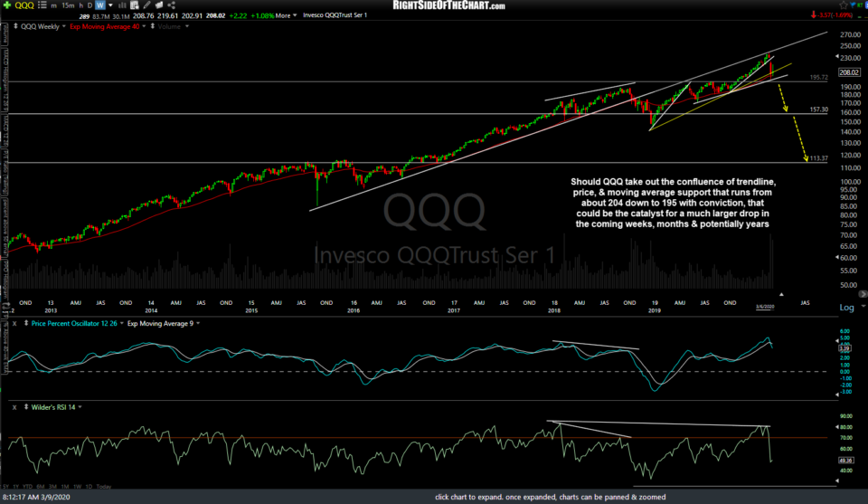The image size is (868, 504).
Task: Zoom chart to 1M range
Action: pos(65,486)
